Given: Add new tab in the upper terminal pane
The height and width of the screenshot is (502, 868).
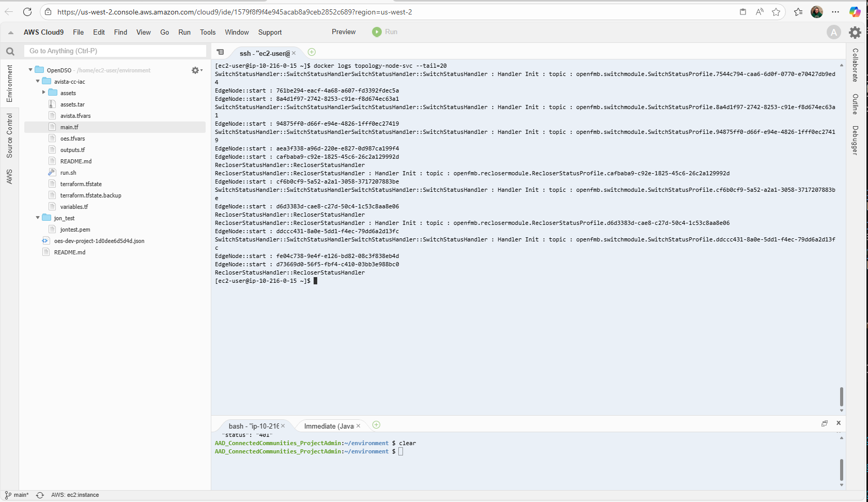Looking at the screenshot, I should (x=312, y=52).
